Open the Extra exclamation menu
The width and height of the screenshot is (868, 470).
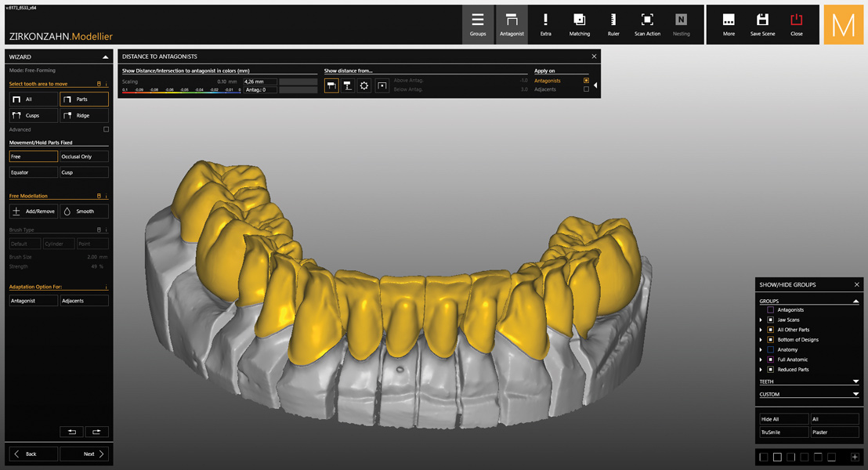point(545,24)
